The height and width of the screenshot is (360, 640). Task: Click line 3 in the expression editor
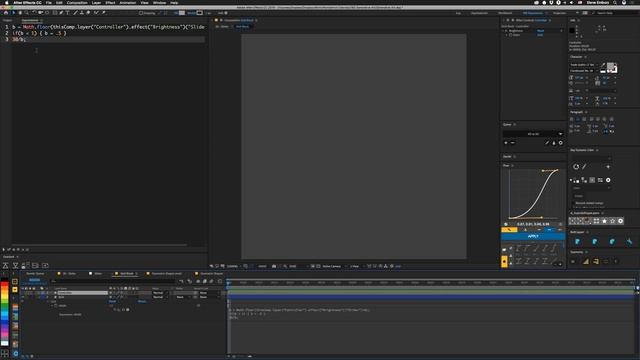pos(108,40)
